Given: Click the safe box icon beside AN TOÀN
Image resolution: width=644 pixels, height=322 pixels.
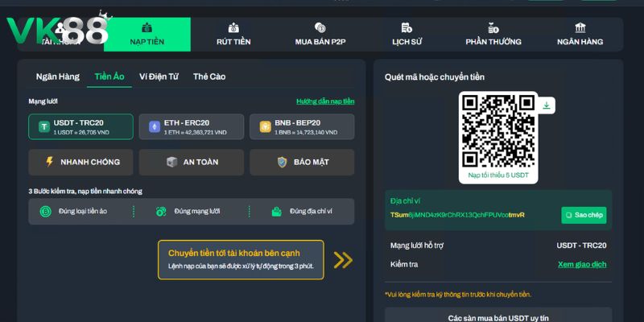Looking at the screenshot, I should click(171, 162).
